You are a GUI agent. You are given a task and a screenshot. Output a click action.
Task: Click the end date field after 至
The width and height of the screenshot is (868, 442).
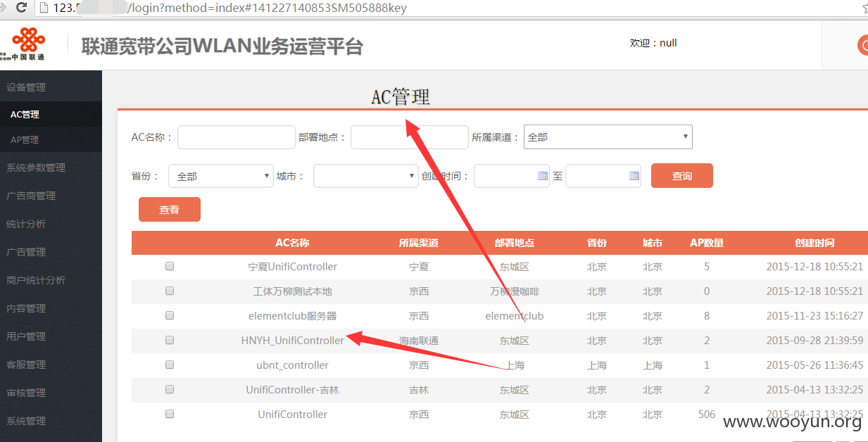(603, 176)
